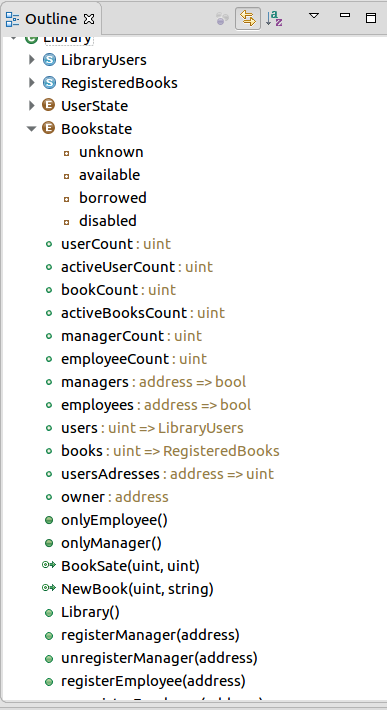This screenshot has width=387, height=710.
Task: Click icon beside unknown enum value
Action: [67, 154]
